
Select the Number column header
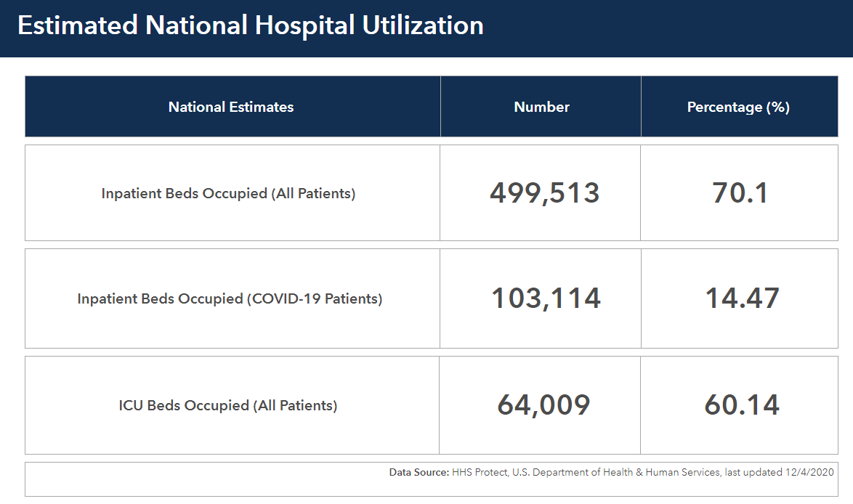[541, 106]
